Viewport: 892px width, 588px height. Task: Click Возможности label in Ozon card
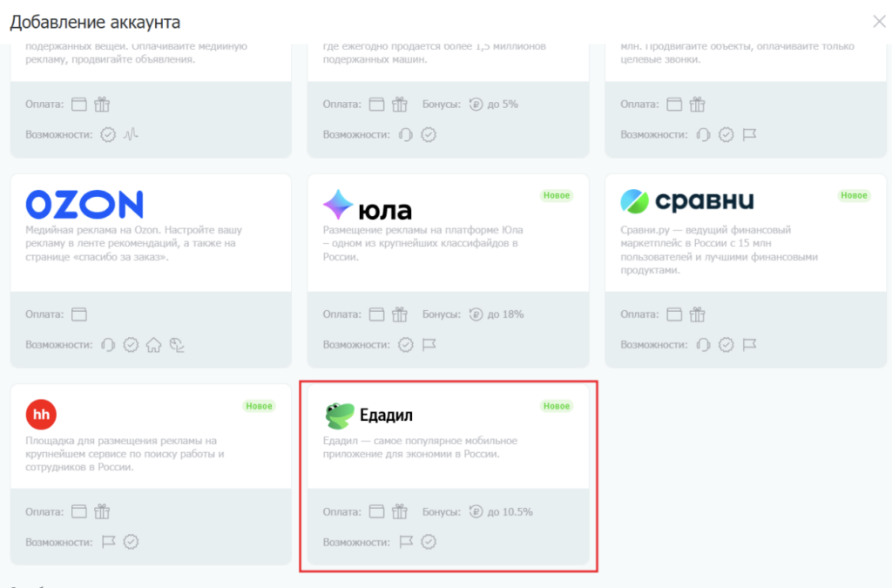58,345
